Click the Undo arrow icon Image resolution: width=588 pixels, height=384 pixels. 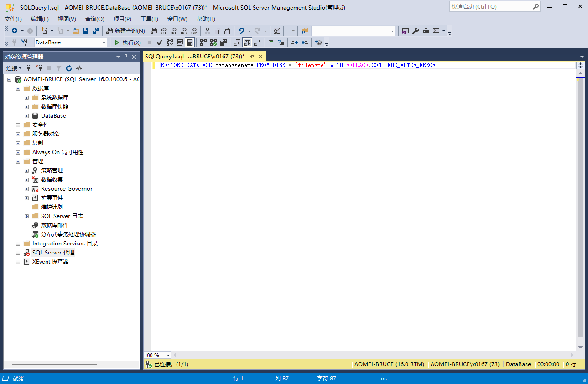[241, 31]
